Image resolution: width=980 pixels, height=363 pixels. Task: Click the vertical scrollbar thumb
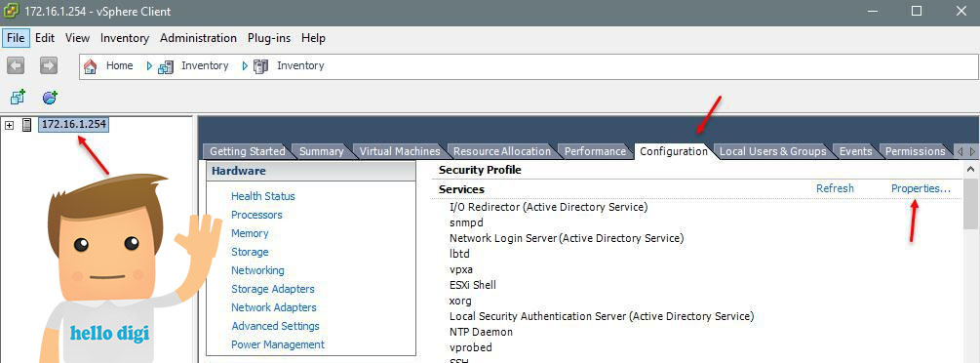[x=970, y=203]
